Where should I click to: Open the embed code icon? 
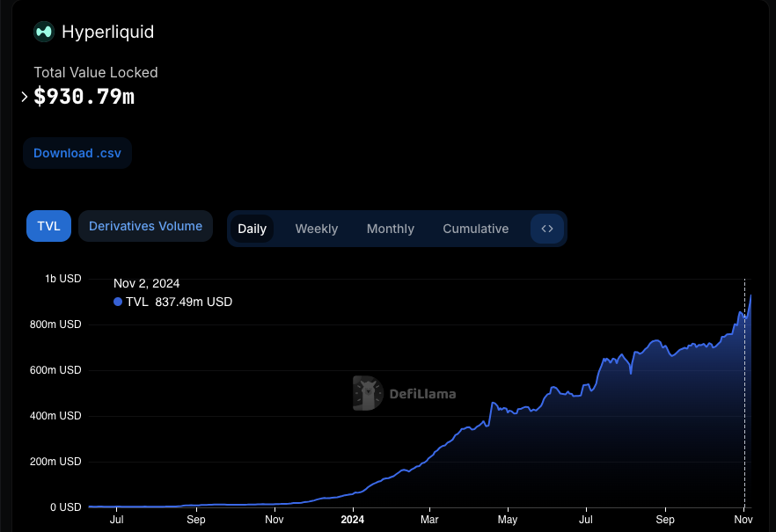click(x=547, y=229)
